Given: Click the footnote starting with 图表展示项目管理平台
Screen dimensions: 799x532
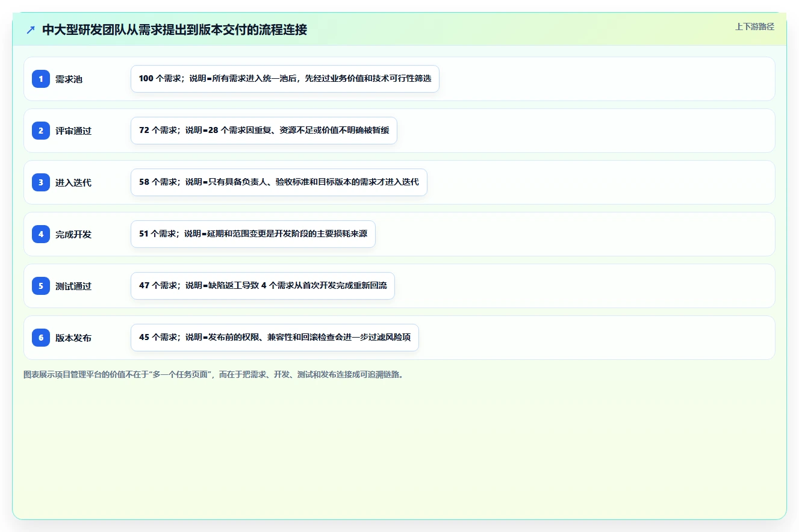Looking at the screenshot, I should click(x=213, y=374).
